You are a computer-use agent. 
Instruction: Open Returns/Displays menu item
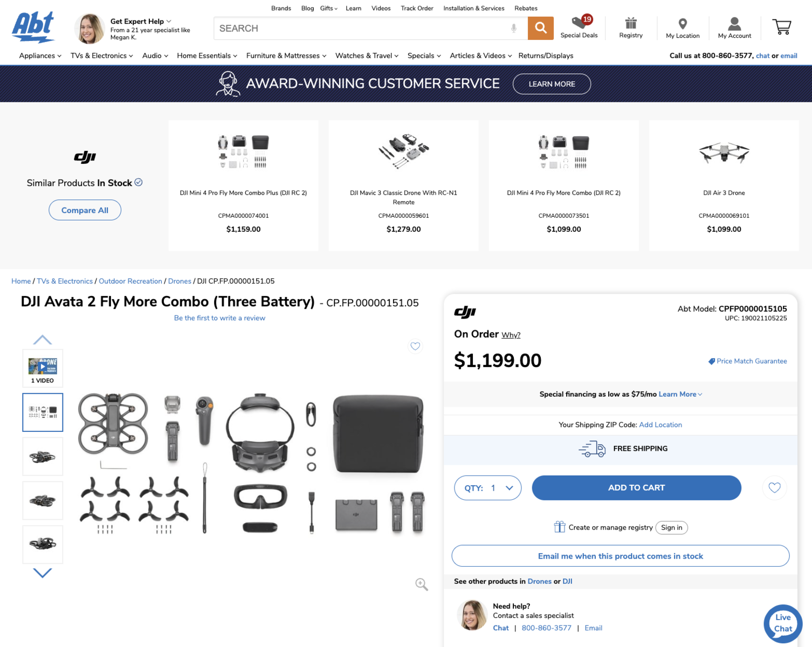click(546, 56)
